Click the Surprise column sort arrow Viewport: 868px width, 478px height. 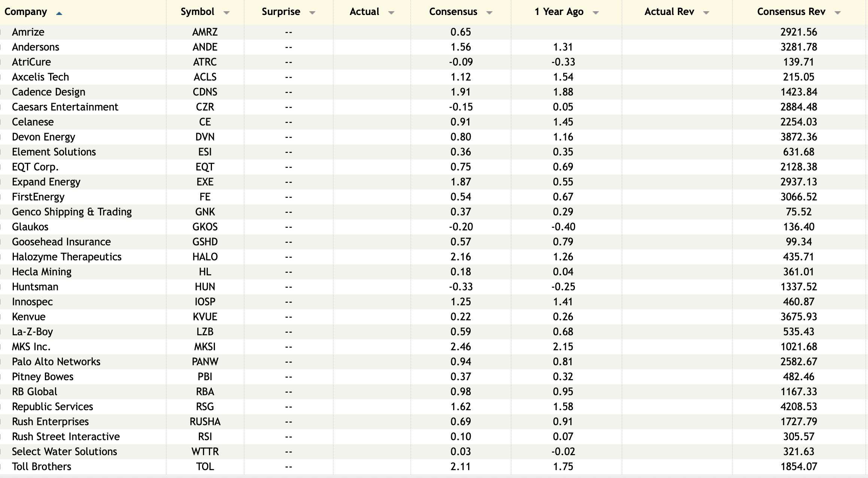pos(312,13)
